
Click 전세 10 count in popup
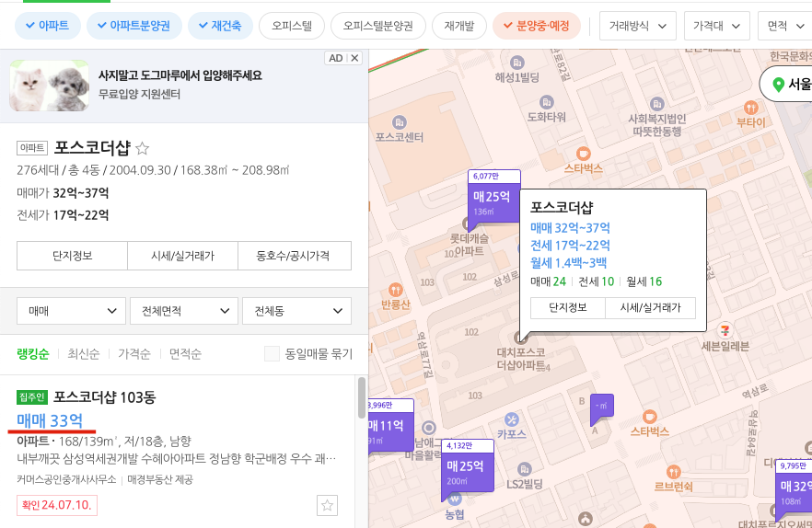[x=596, y=281]
